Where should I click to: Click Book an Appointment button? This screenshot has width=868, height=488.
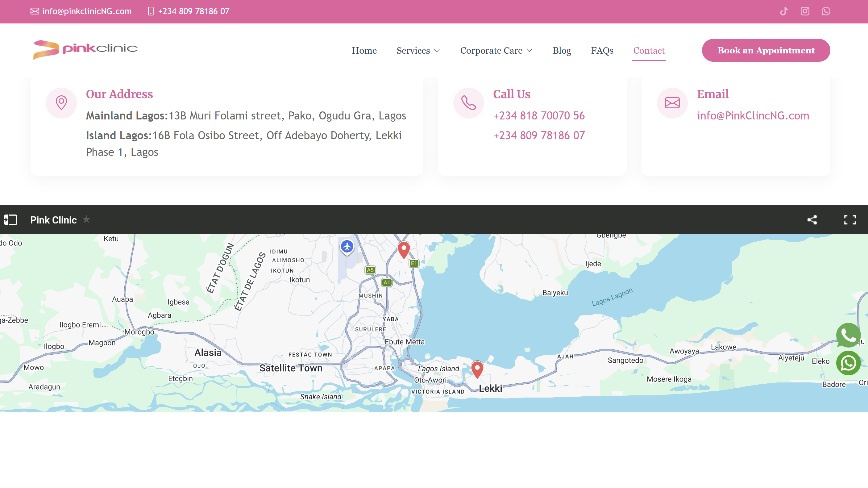[766, 50]
